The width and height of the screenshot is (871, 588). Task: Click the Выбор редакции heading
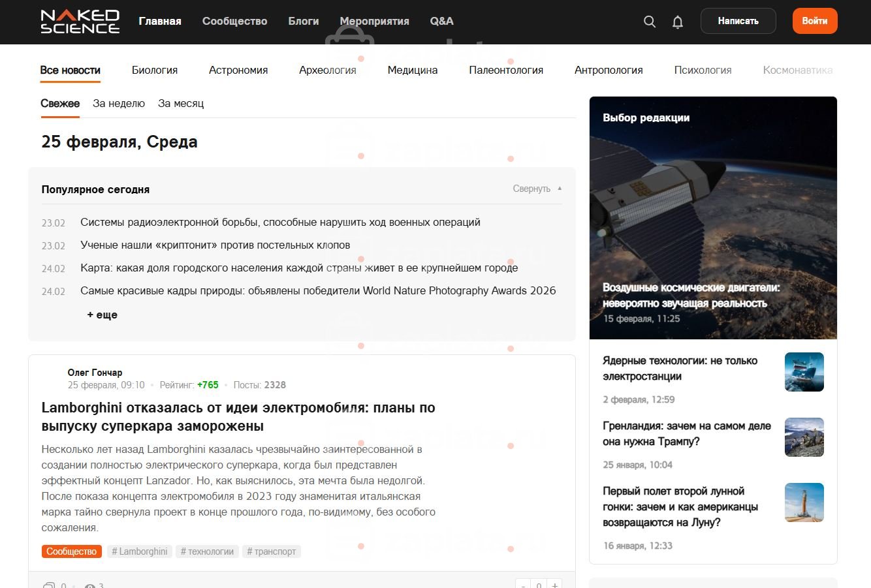(646, 118)
